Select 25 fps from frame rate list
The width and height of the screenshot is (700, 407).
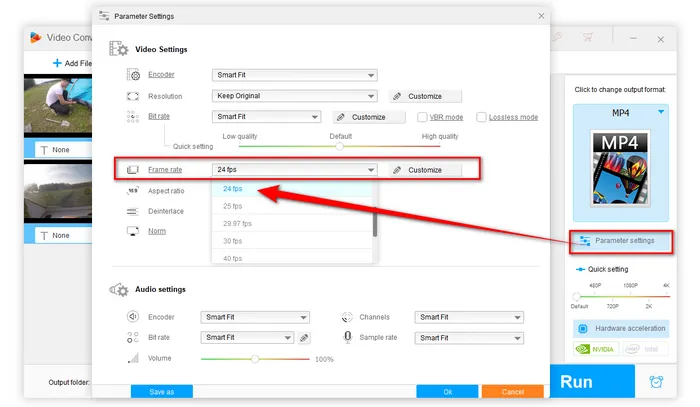tap(233, 205)
